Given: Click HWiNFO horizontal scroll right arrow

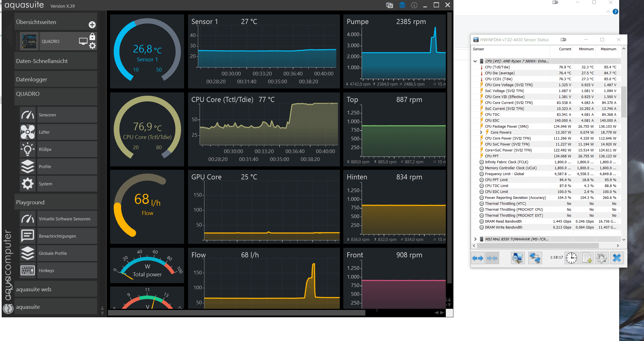Looking at the screenshot, I should (x=618, y=246).
